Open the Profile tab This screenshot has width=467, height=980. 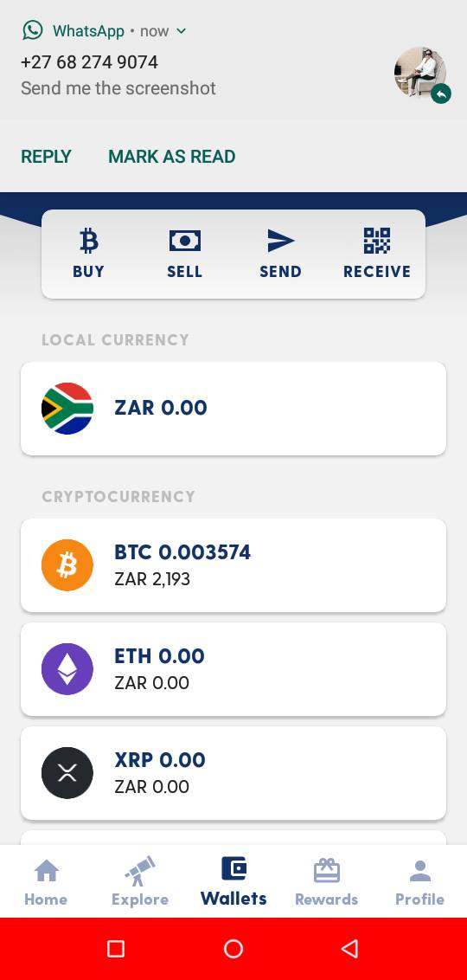(420, 882)
